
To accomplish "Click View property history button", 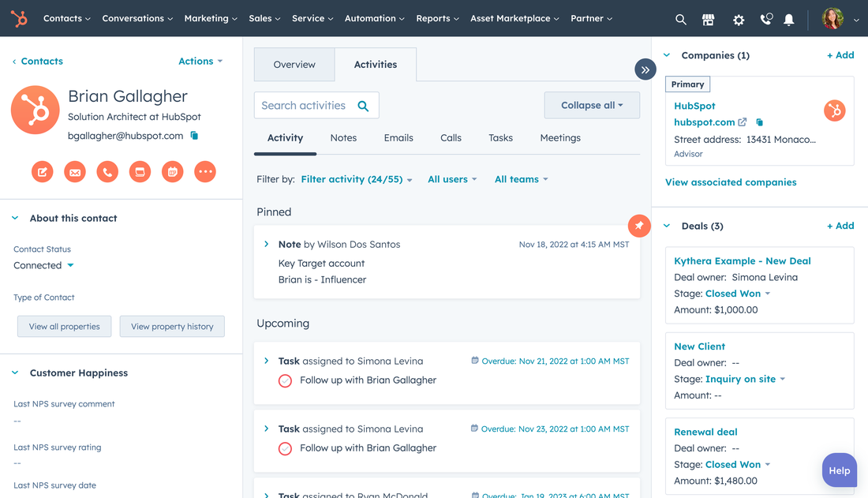I will pyautogui.click(x=172, y=326).
